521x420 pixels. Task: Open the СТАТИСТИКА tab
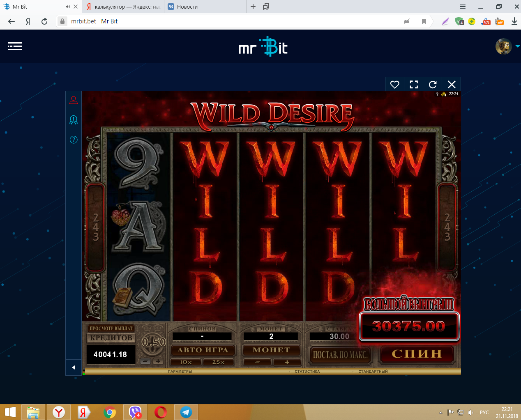307,372
